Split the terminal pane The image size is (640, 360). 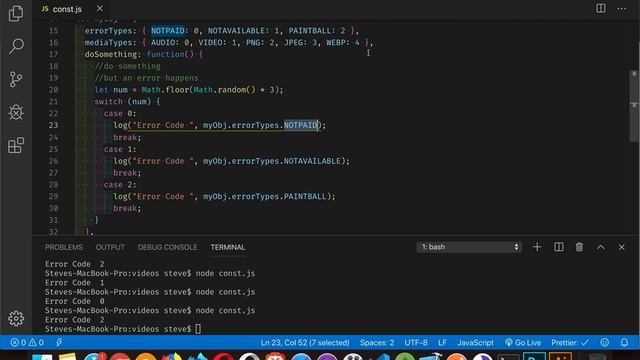pyautogui.click(x=558, y=247)
